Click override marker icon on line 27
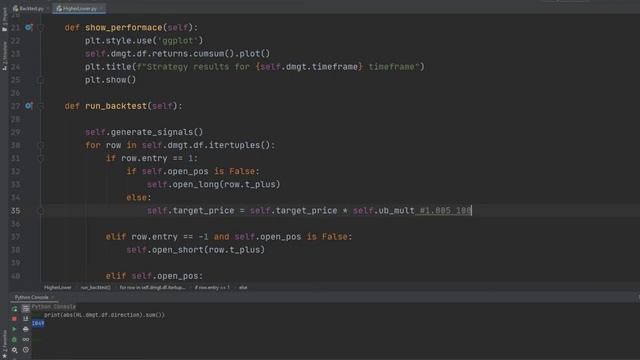This screenshot has height=360, width=640. tap(29, 106)
